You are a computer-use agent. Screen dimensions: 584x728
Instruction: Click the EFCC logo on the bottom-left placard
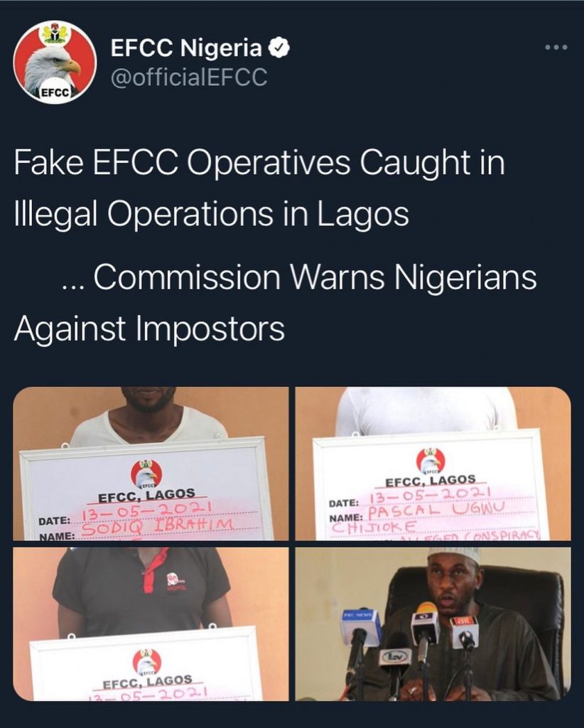[147, 662]
